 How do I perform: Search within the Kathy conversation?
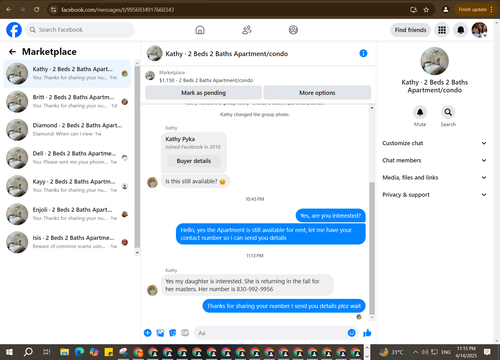pyautogui.click(x=448, y=112)
